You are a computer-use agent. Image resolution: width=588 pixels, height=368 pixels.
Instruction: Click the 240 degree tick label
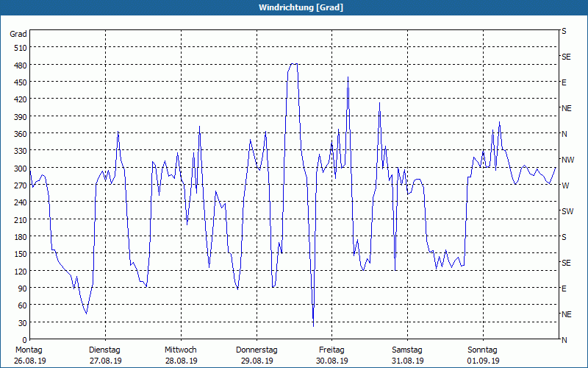(x=21, y=203)
